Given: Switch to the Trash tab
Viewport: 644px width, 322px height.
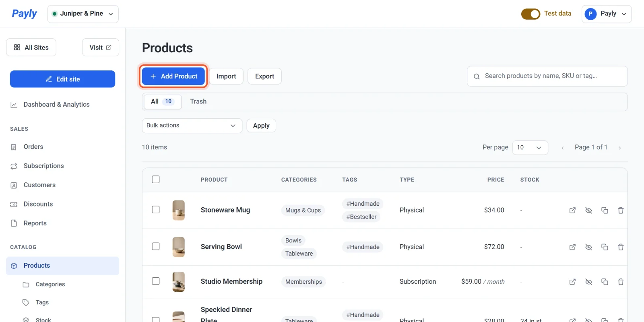Looking at the screenshot, I should [198, 101].
